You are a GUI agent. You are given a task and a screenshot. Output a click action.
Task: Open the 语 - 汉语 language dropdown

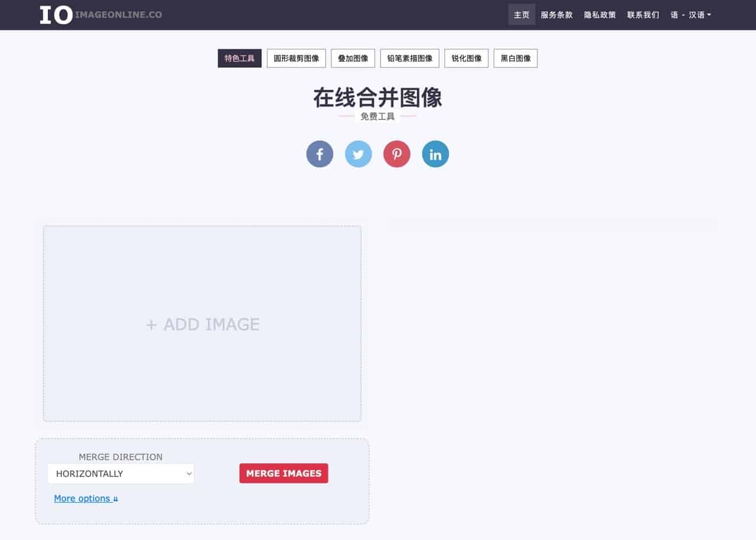[690, 15]
